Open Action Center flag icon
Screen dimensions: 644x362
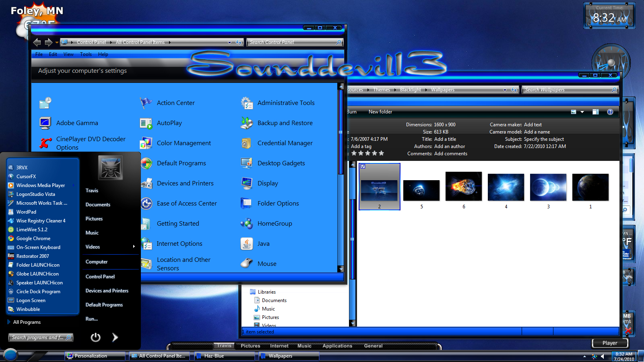(x=146, y=103)
